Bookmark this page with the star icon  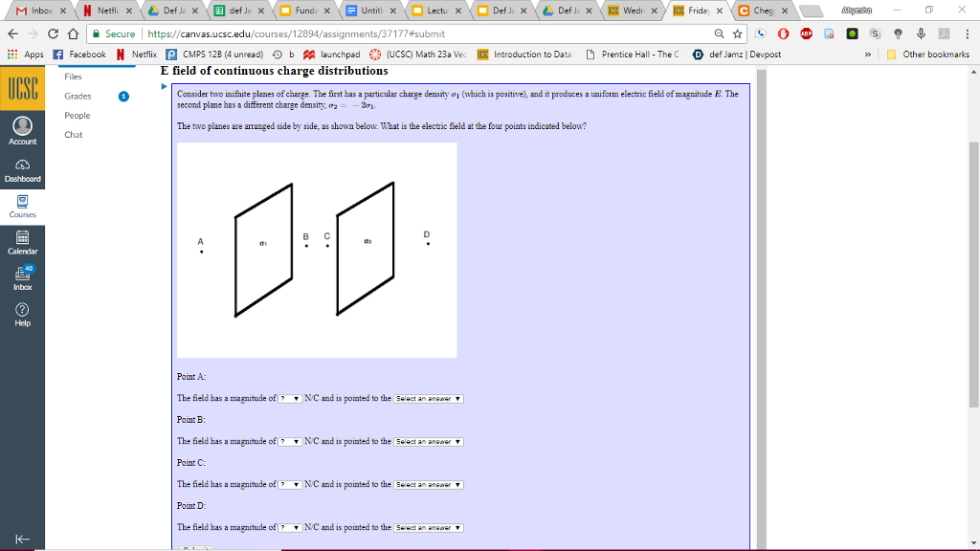(738, 33)
